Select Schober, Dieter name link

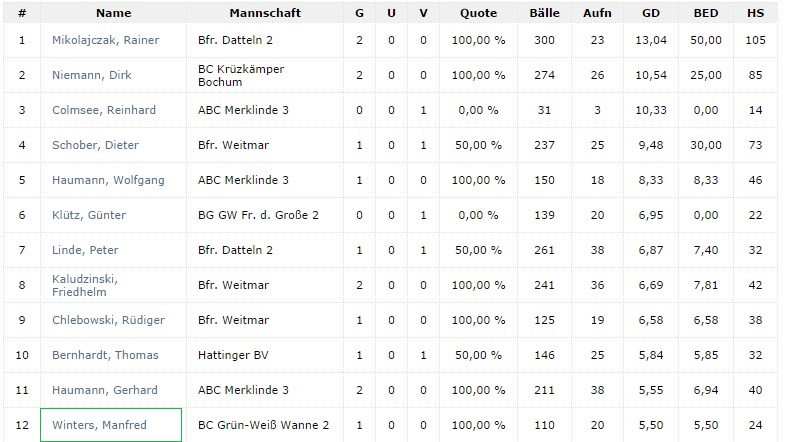pyautogui.click(x=95, y=145)
